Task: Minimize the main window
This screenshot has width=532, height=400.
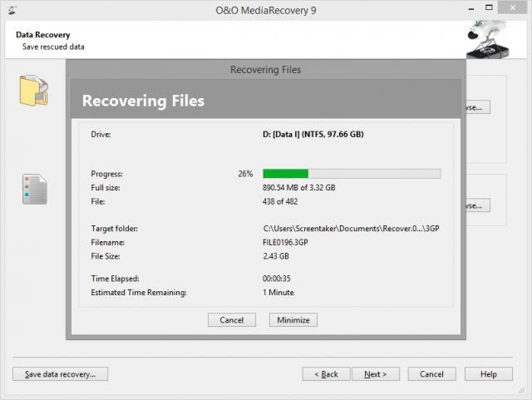Action: point(471,8)
